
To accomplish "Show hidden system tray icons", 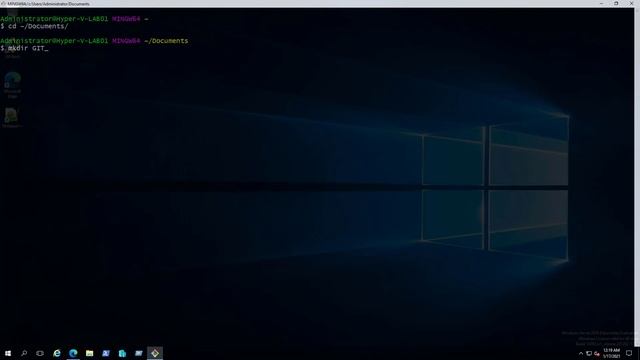I will [581, 353].
